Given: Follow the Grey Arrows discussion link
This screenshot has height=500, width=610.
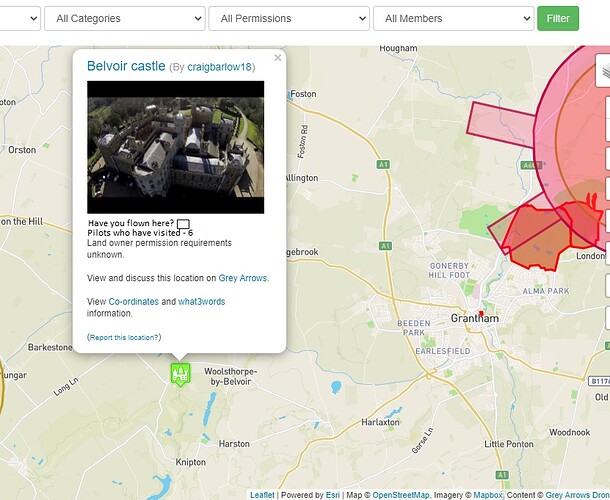Looking at the screenshot, I should [x=243, y=278].
